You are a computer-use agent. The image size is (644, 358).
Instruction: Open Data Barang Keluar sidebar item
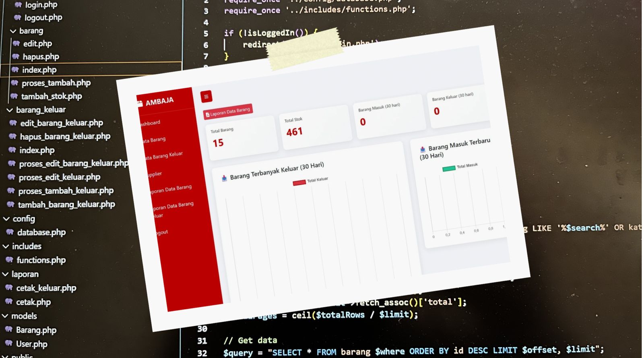[164, 155]
